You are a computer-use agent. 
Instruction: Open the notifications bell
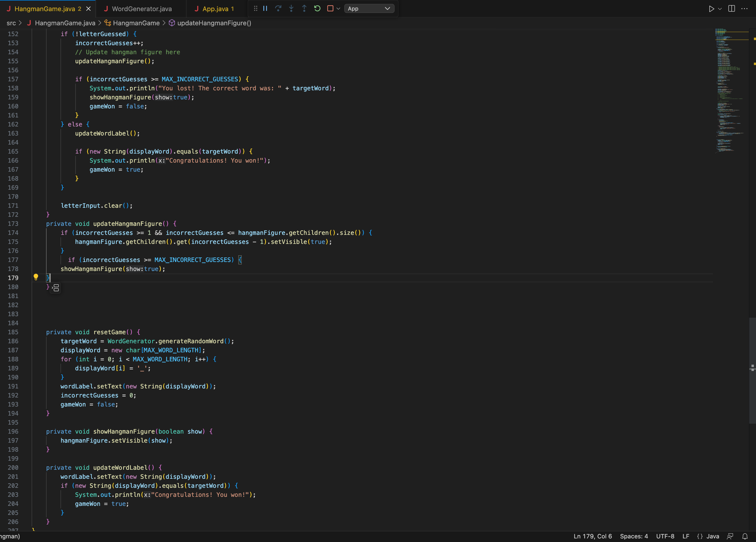pyautogui.click(x=745, y=536)
